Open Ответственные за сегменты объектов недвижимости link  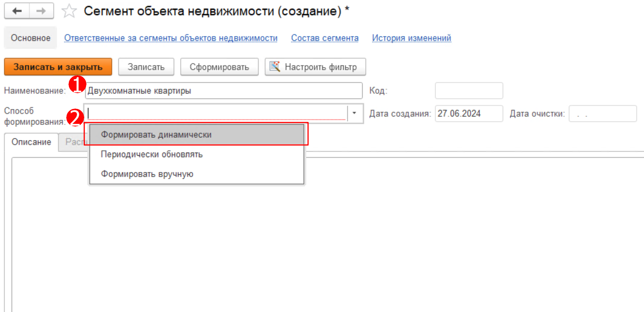coord(171,38)
